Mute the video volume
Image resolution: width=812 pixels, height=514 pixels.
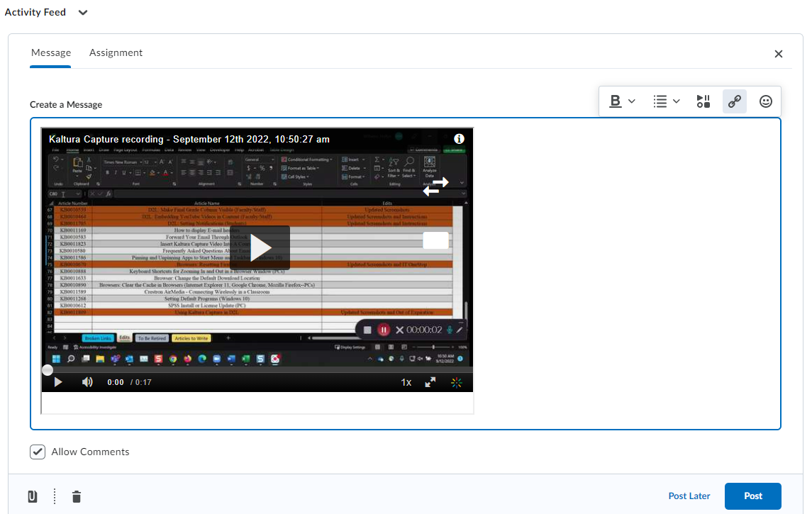coord(87,381)
